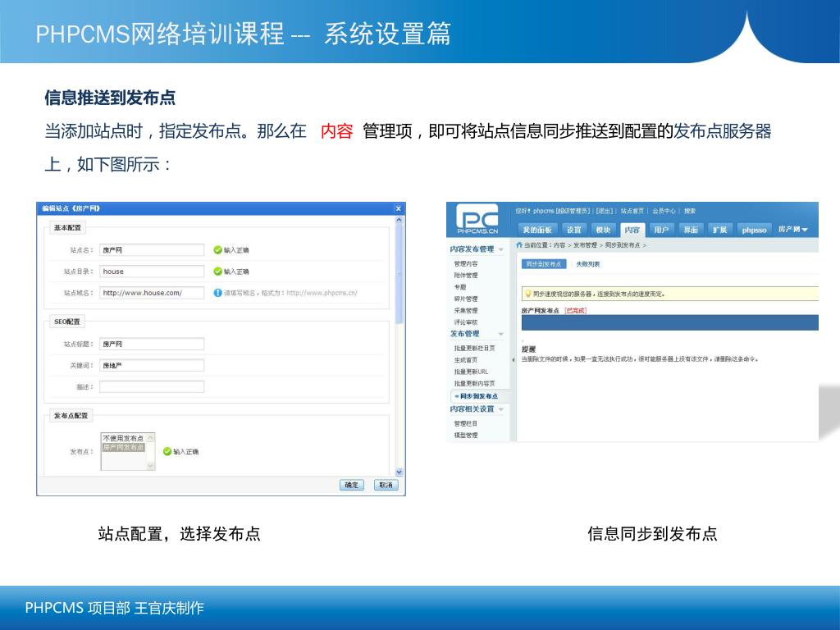
Task: Collapse the 内容相关设置 sidebar section
Action: point(501,409)
